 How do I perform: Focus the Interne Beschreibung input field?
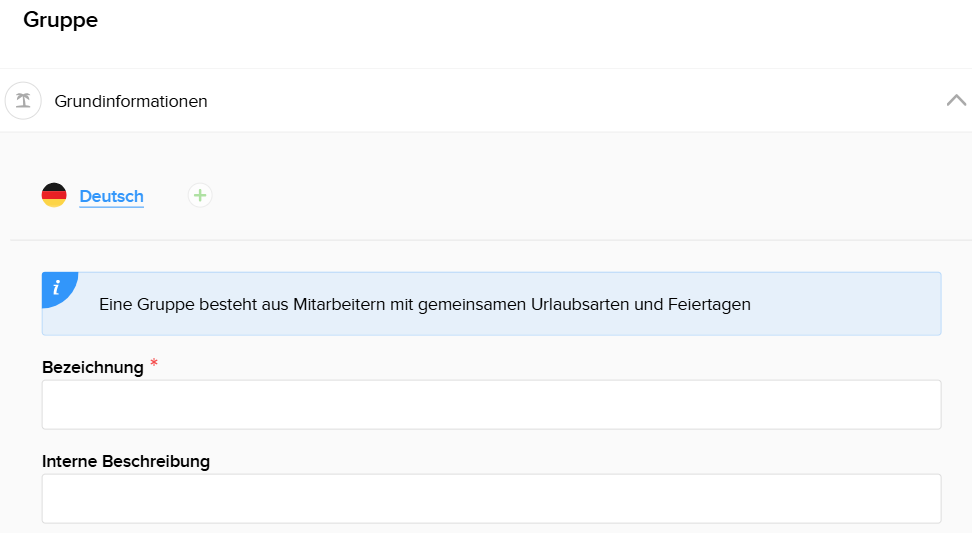491,498
